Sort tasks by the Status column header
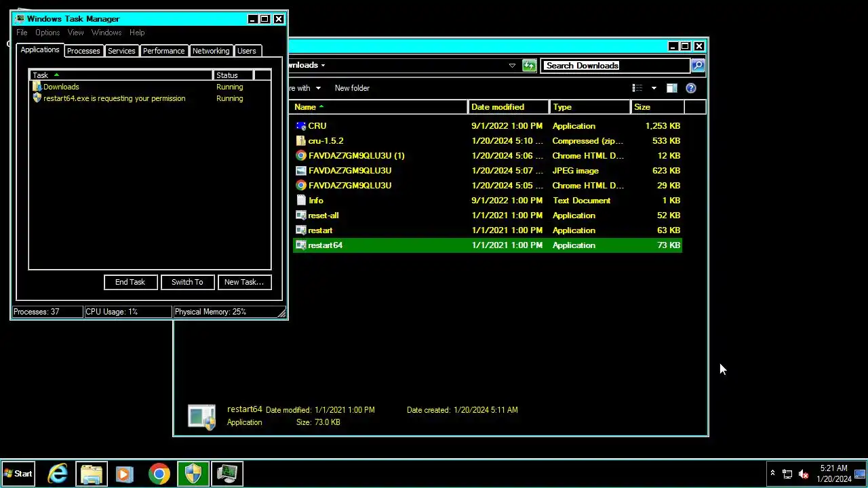This screenshot has width=868, height=488. 233,75
